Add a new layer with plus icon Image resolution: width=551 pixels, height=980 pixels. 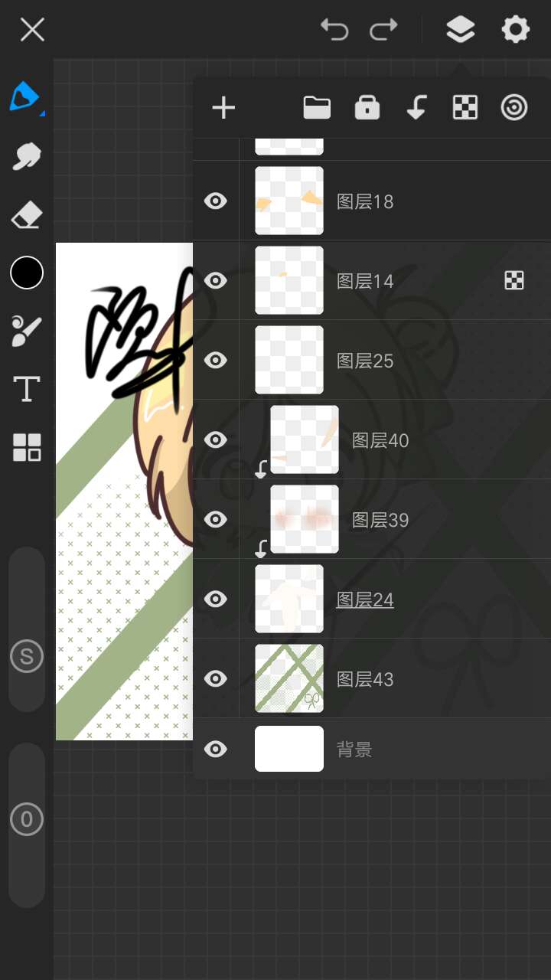pyautogui.click(x=223, y=108)
